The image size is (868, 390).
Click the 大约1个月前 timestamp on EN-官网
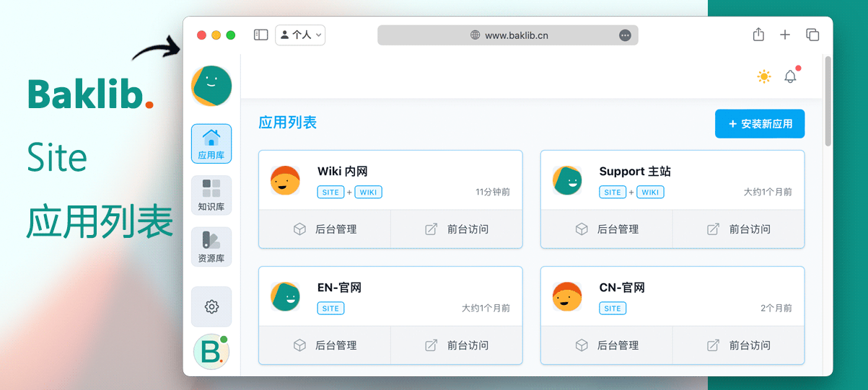click(x=486, y=309)
